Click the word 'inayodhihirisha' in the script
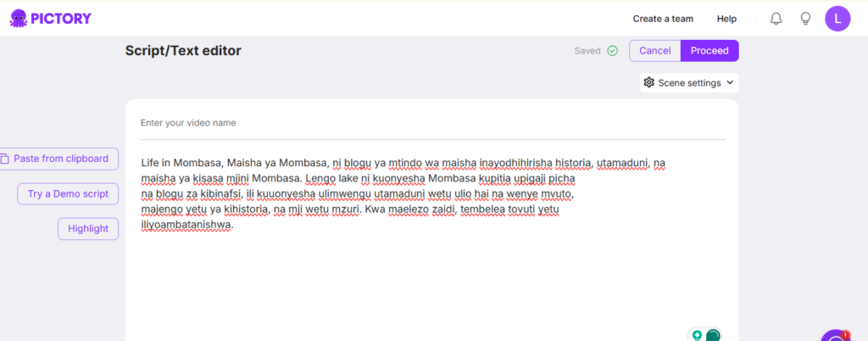Viewport: 868px width, 341px height. [x=516, y=164]
